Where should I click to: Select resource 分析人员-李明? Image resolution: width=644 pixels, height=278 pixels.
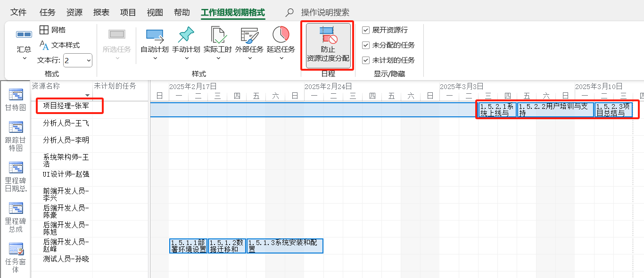click(66, 140)
